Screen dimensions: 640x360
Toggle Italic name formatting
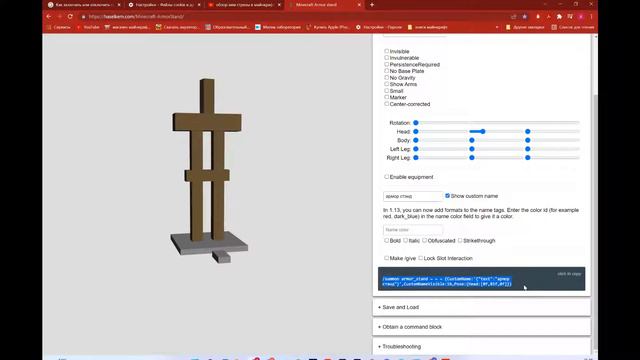tap(405, 240)
